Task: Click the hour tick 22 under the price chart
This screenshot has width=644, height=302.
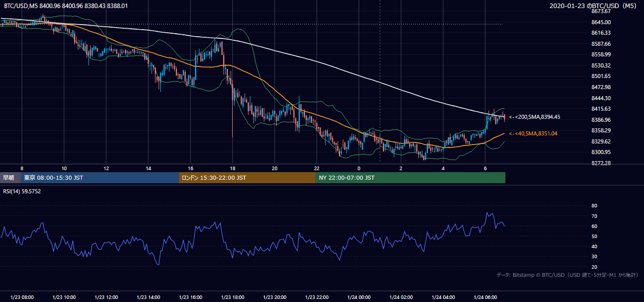Action: 316,168
